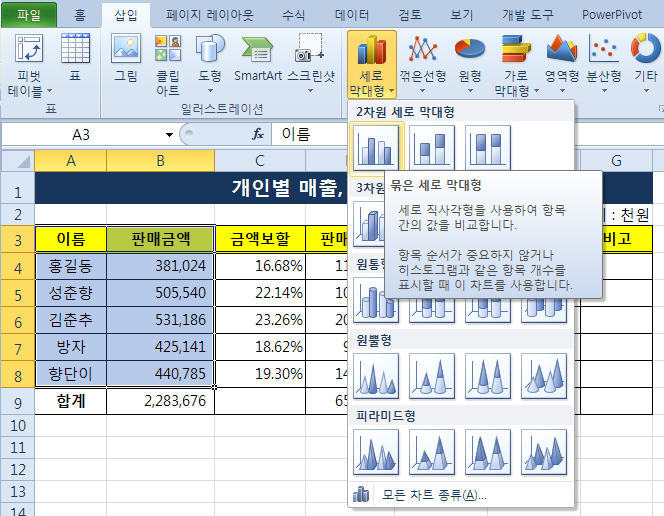Pick the 분산형 scatter chart icon
Screen dimensions: 664x516
pyautogui.click(x=604, y=50)
